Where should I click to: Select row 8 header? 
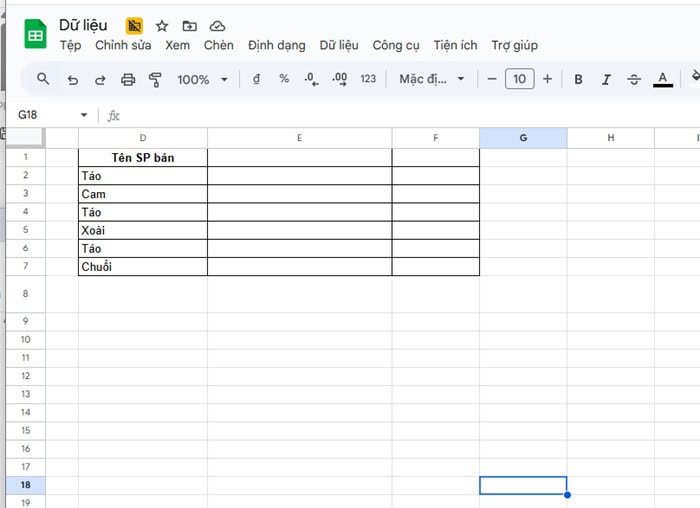tap(25, 294)
